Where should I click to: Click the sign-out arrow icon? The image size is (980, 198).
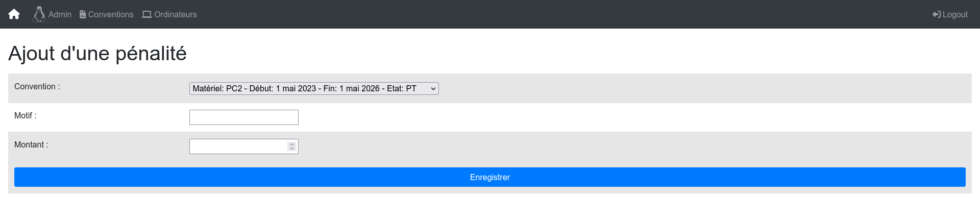[x=936, y=14]
